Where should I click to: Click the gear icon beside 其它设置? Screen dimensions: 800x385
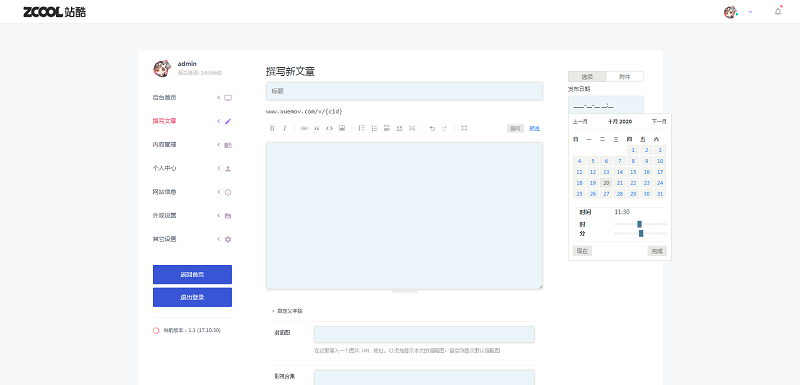coord(228,239)
